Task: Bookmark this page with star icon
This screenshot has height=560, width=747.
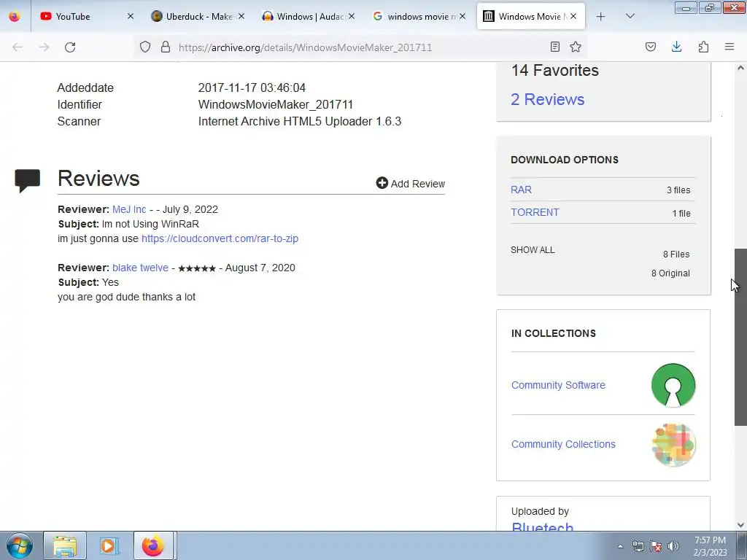Action: pos(576,47)
